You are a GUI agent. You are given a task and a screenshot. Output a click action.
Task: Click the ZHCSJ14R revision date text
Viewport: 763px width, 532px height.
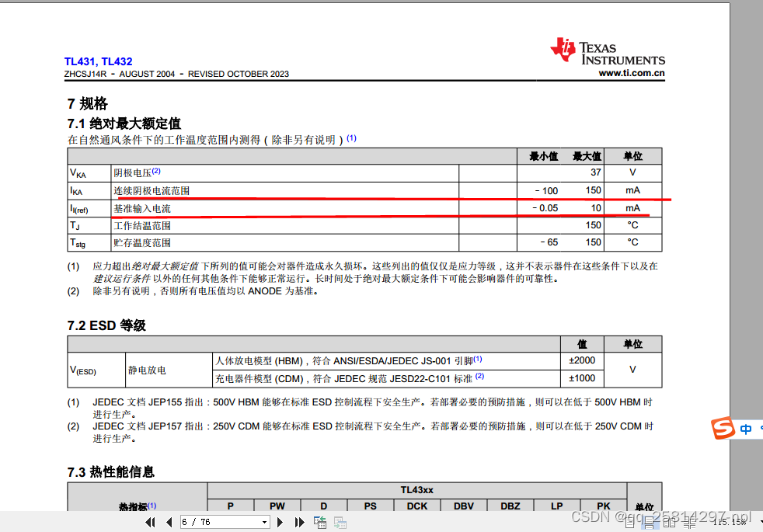pyautogui.click(x=176, y=74)
